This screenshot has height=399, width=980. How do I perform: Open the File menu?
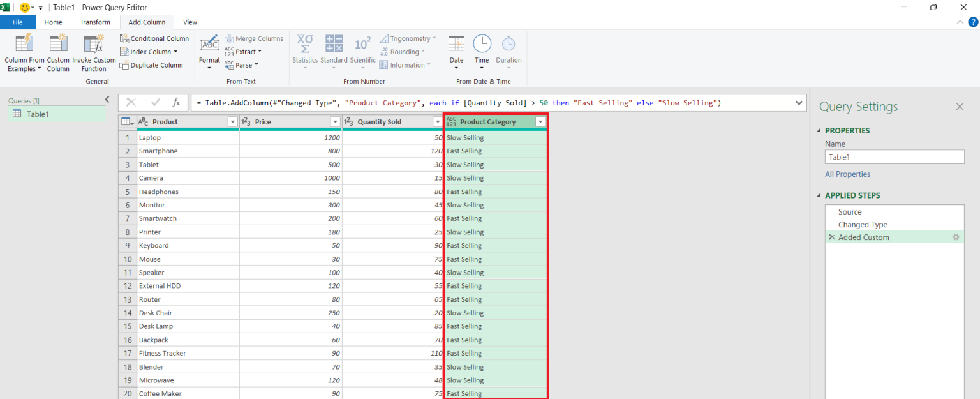(x=18, y=22)
